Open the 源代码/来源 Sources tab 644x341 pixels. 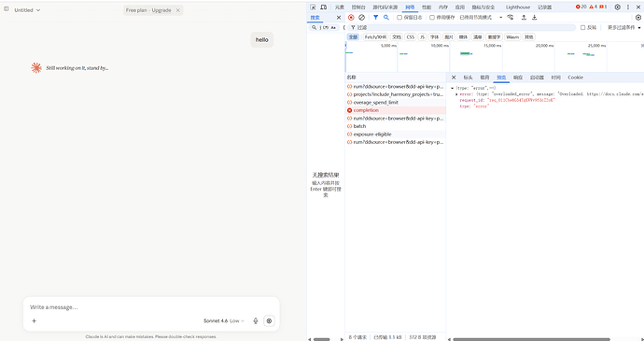click(385, 7)
